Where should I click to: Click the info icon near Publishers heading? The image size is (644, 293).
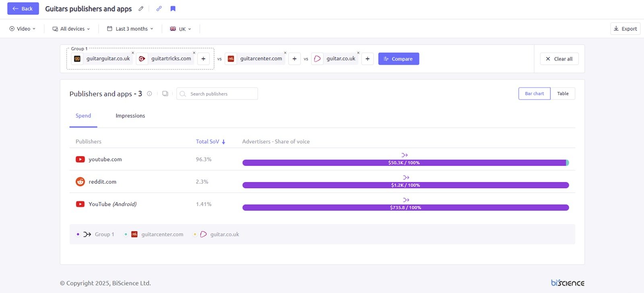[x=149, y=94]
